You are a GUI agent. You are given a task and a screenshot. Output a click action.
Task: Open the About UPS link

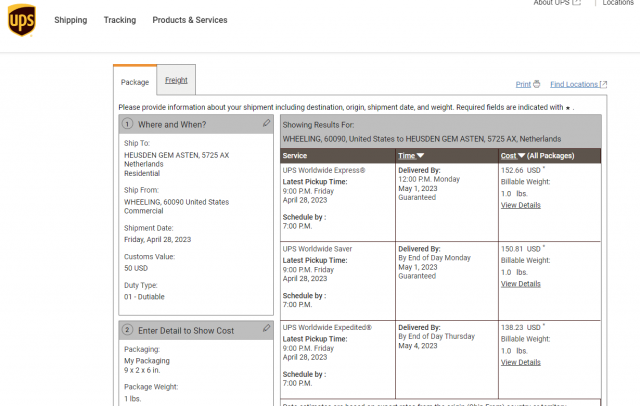[x=551, y=2]
